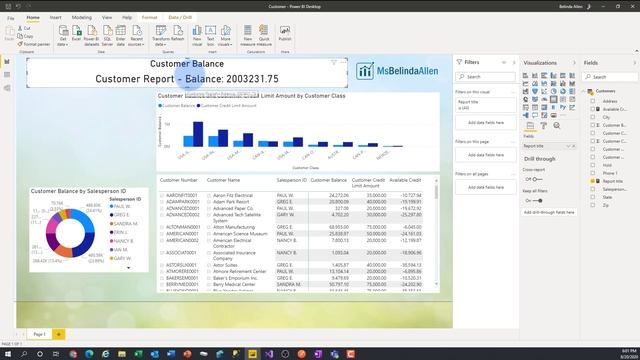Open the Get data dropdown
This screenshot has width=640, height=360.
point(62,35)
